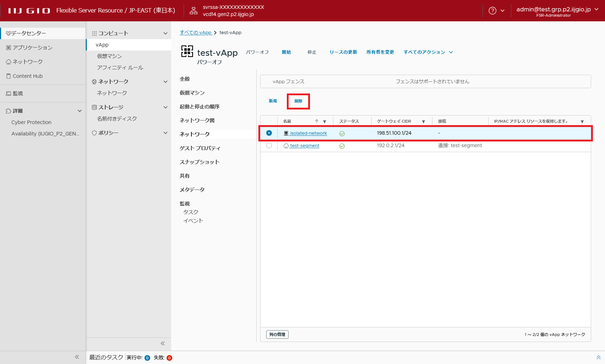
Task: Click the Gateway CIDR column filter icon
Action: tap(423, 122)
